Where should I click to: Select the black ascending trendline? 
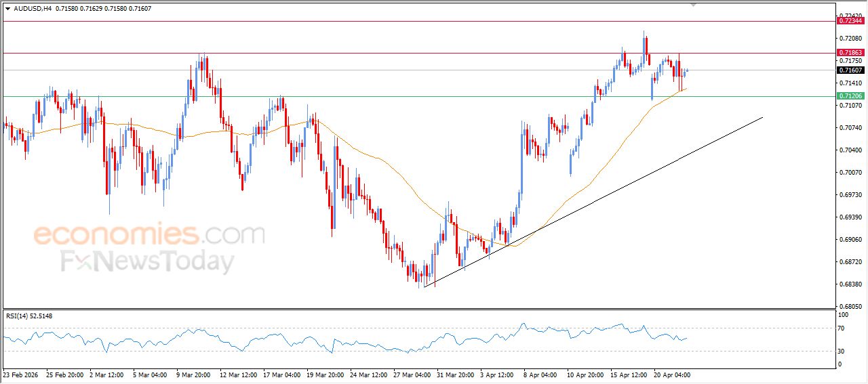(x=610, y=194)
